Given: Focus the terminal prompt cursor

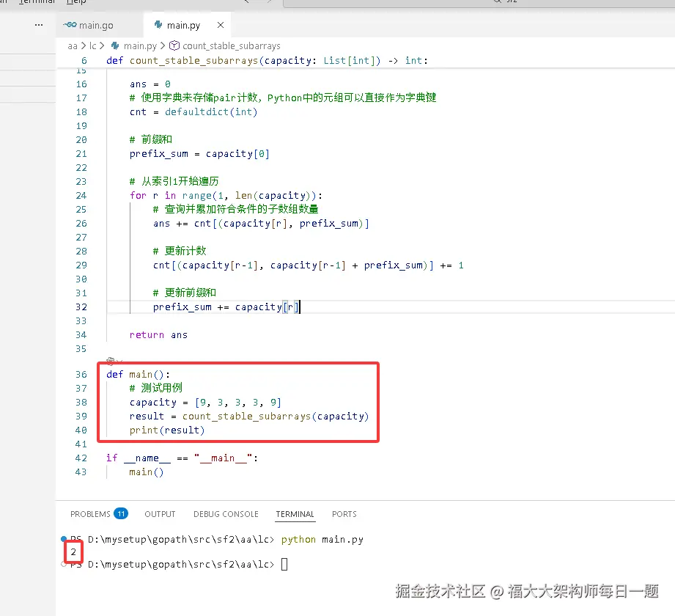Looking at the screenshot, I should click(284, 564).
